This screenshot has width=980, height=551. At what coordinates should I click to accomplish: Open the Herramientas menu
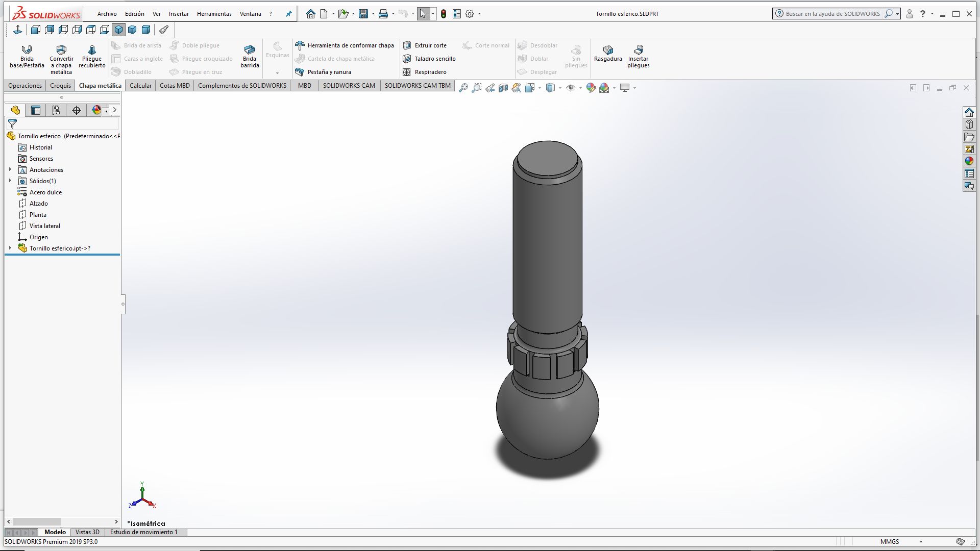click(x=214, y=14)
